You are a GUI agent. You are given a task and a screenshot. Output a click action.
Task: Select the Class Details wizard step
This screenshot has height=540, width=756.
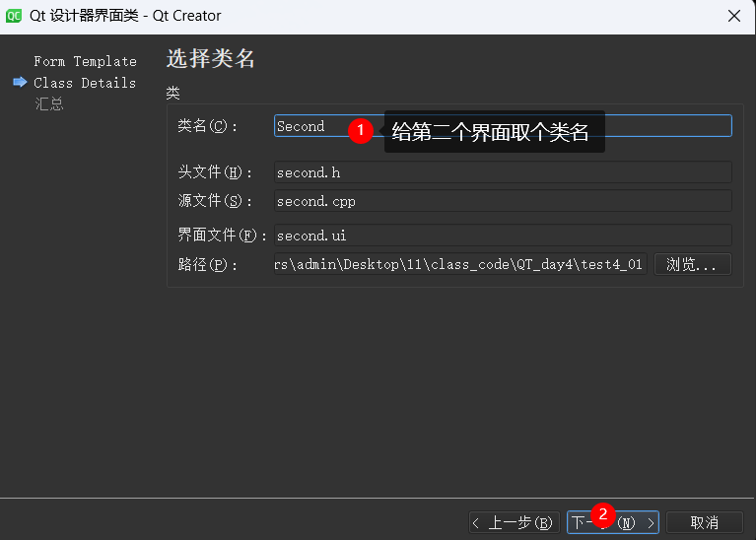[85, 83]
